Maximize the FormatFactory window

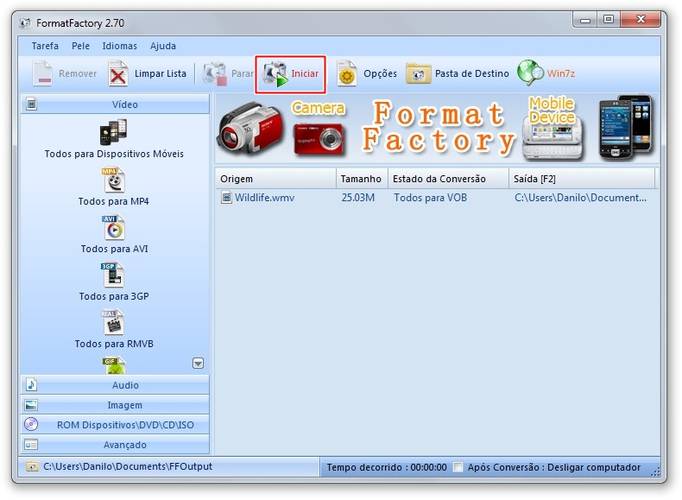pos(608,20)
